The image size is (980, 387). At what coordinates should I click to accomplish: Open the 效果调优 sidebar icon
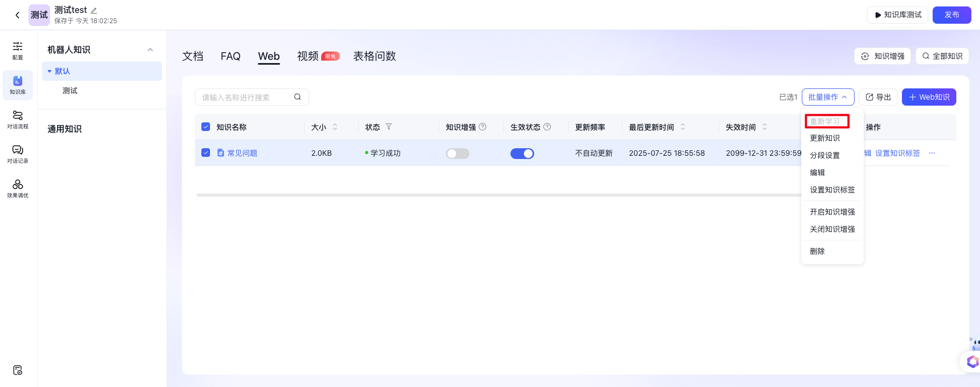(x=18, y=189)
